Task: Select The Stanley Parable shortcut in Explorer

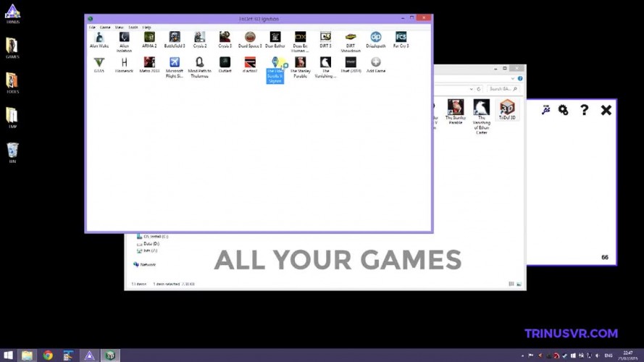Action: point(456,111)
